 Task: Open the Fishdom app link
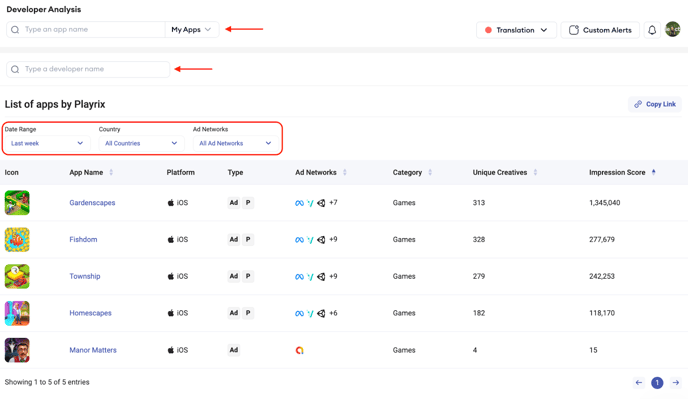point(83,240)
